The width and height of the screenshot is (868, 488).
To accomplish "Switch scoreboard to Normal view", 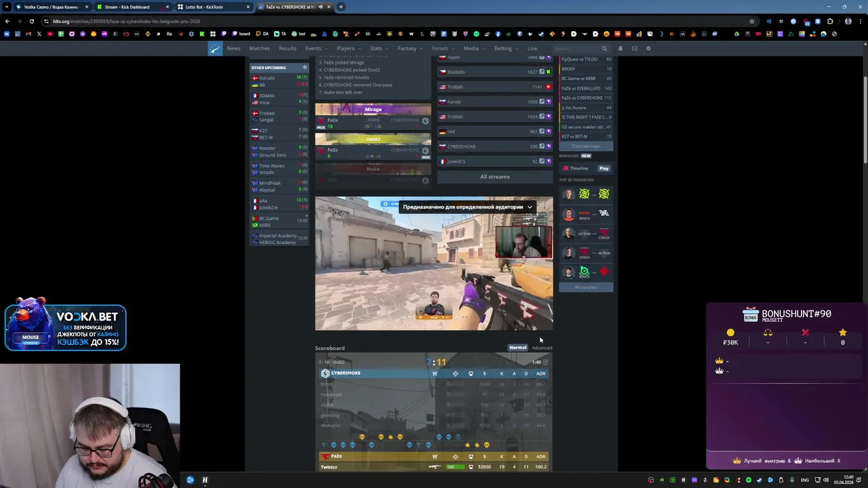I will click(517, 348).
